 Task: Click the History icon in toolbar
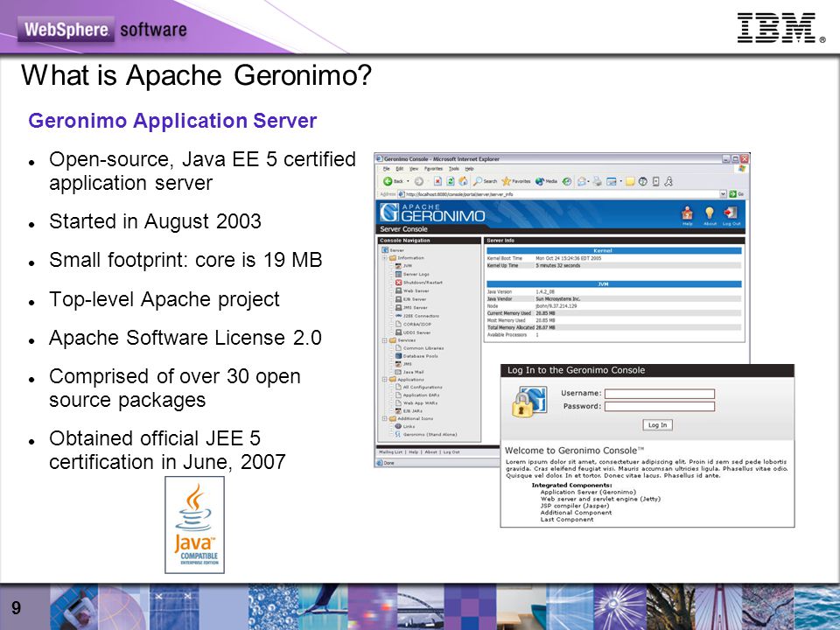coord(567,182)
